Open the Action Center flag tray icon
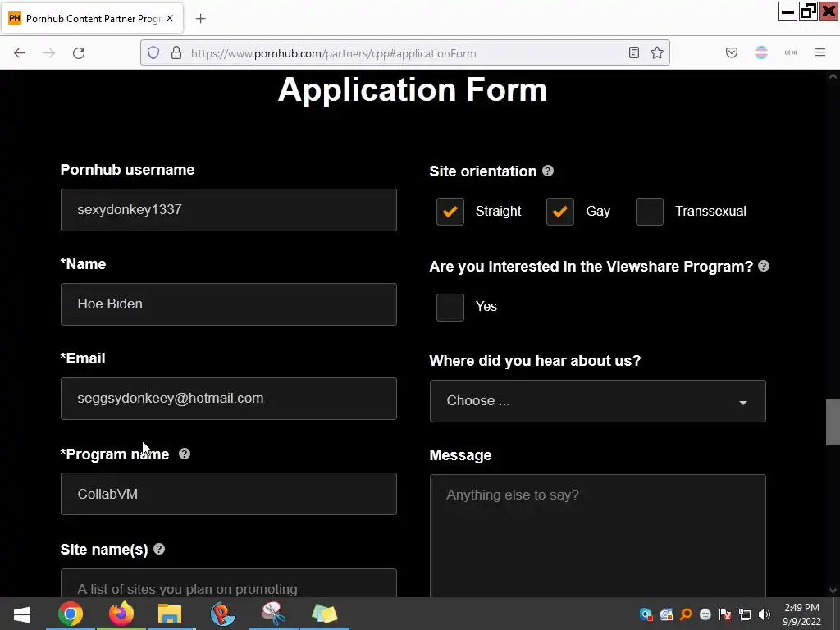 (x=725, y=614)
